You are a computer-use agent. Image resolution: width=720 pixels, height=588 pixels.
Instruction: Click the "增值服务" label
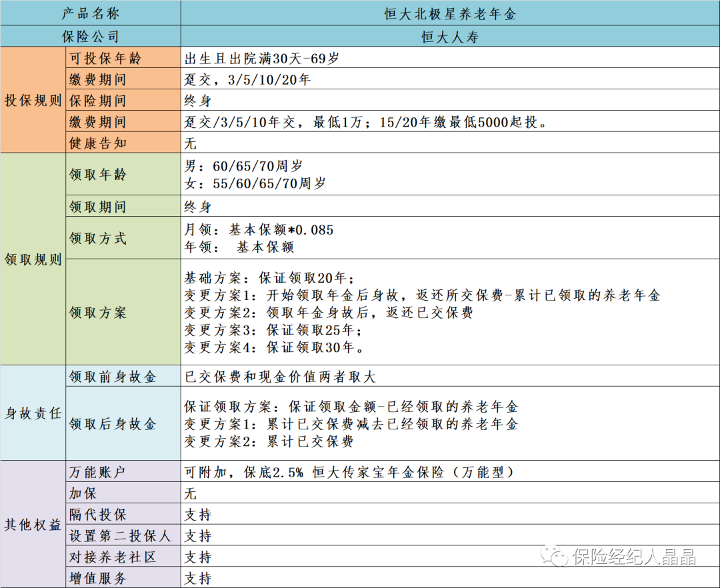click(x=98, y=578)
